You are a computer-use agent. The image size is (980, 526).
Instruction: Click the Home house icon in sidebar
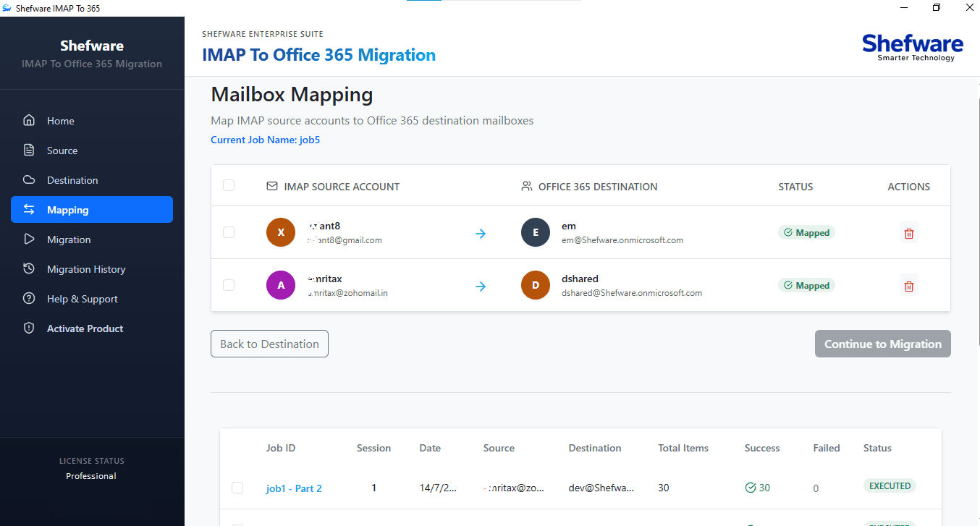29,120
